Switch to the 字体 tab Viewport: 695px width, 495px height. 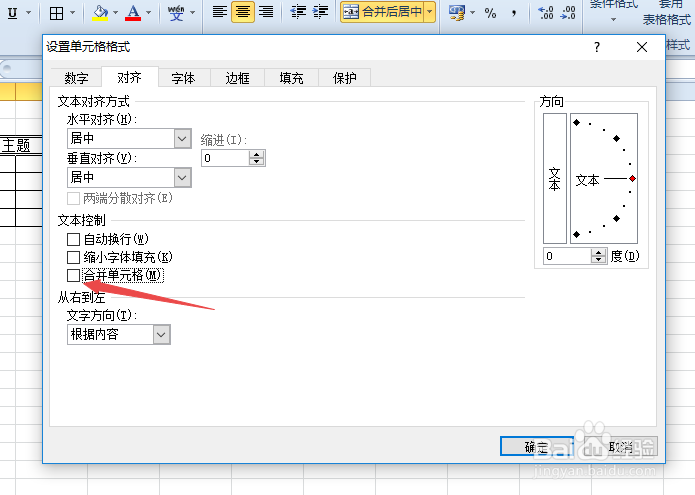coord(184,78)
